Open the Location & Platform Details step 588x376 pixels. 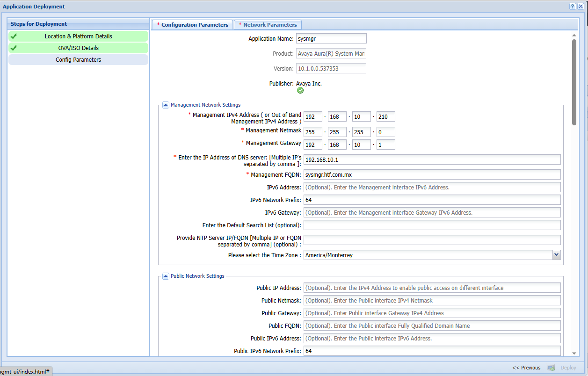click(x=78, y=36)
